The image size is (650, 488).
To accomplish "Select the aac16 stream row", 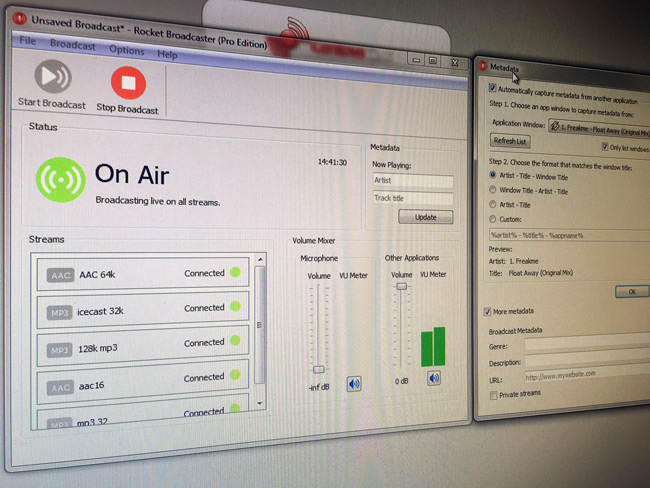I will (x=143, y=381).
